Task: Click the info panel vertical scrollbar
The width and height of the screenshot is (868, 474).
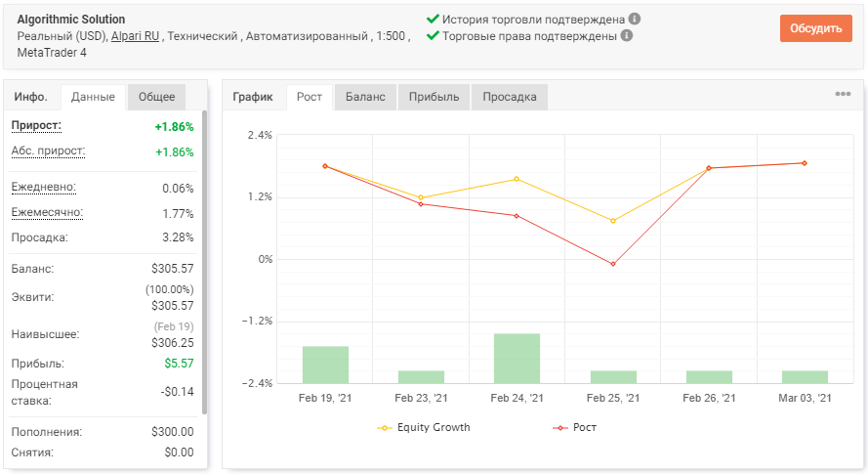Action: (x=204, y=262)
